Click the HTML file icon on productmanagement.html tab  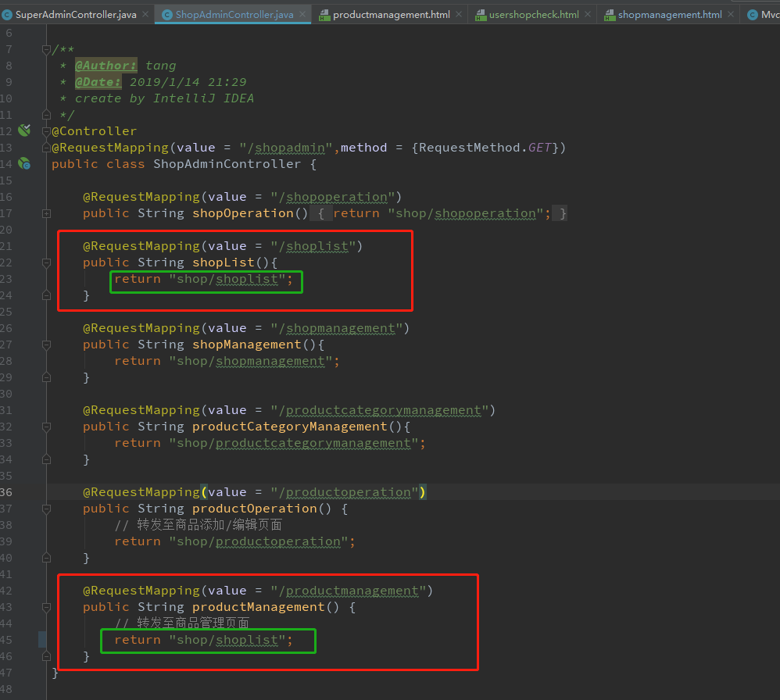tap(324, 15)
